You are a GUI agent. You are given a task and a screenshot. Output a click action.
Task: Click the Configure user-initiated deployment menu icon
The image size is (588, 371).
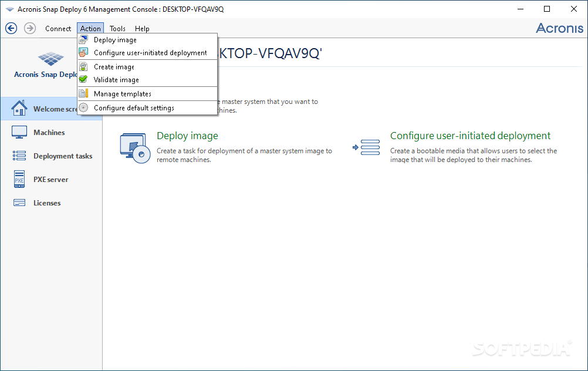pos(83,52)
